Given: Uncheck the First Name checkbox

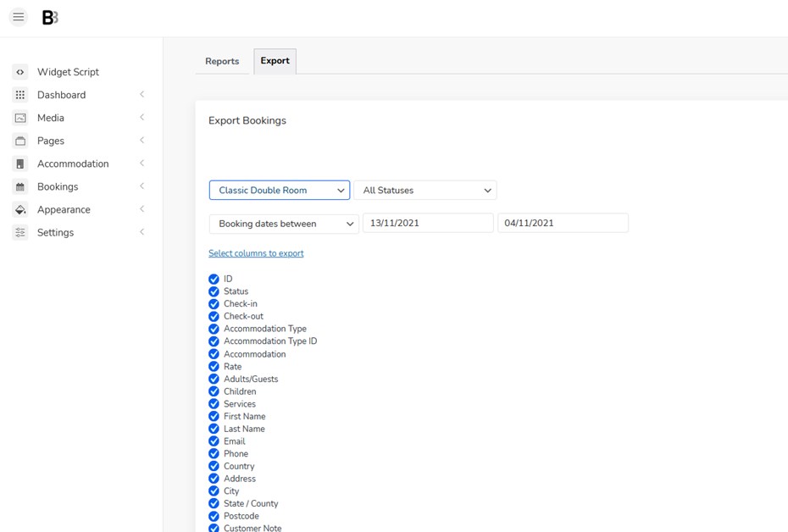Looking at the screenshot, I should pyautogui.click(x=214, y=417).
